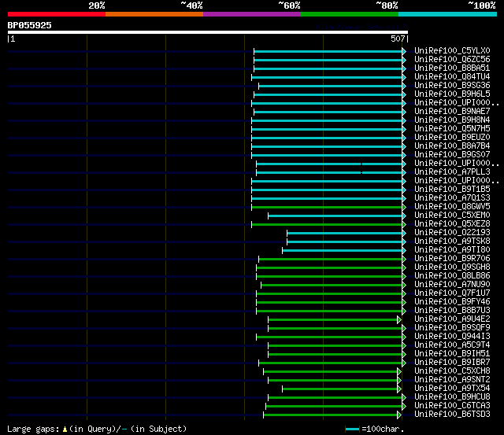Viewport: 504px width, 435px height.
Task: Select the UniRef100_B9NAE7 hit label
Action: click(x=452, y=112)
